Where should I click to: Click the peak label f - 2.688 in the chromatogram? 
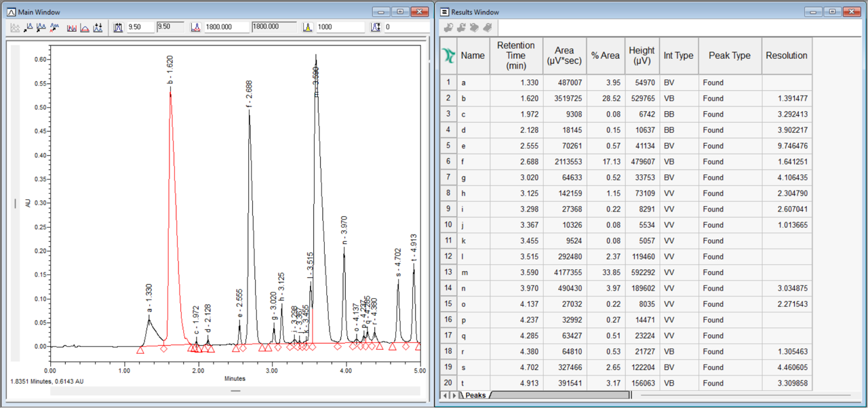(249, 94)
